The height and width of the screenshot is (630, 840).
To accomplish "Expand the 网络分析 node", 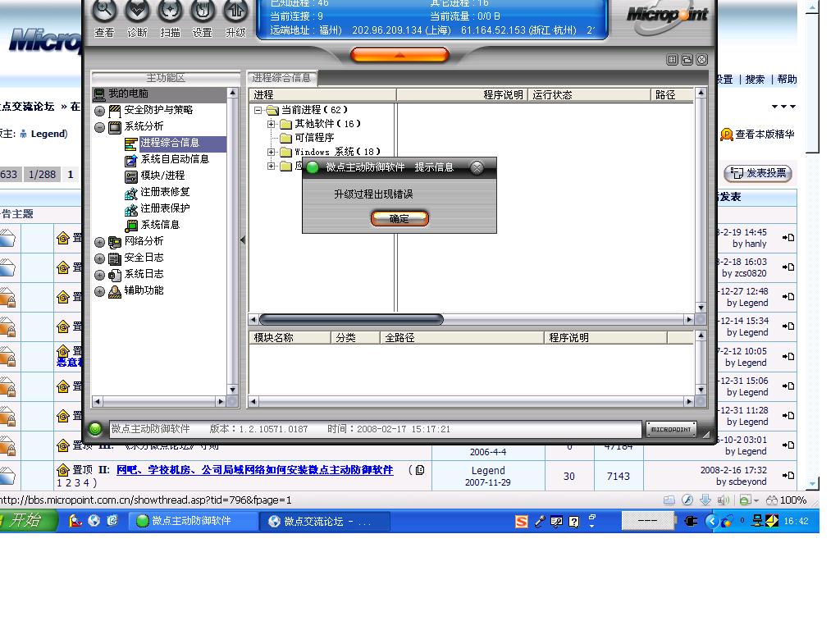I will click(x=99, y=242).
